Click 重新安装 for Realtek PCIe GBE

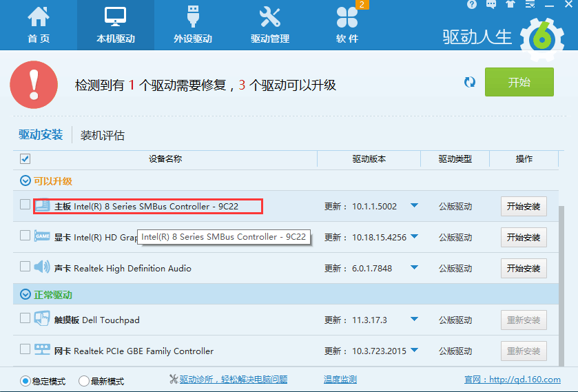524,351
